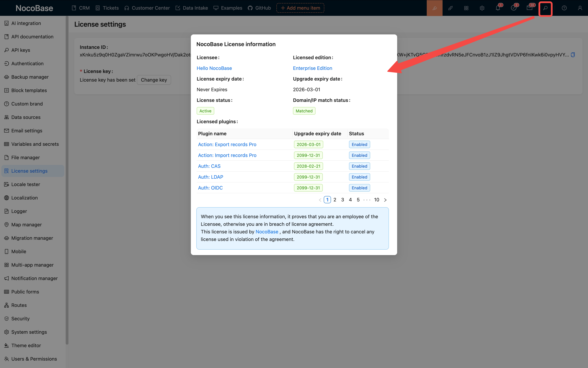
Task: Open Mobile settings
Action: click(x=33, y=251)
